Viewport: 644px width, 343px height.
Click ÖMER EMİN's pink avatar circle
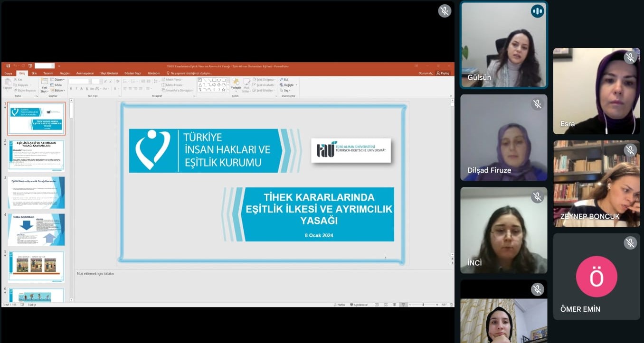point(597,277)
